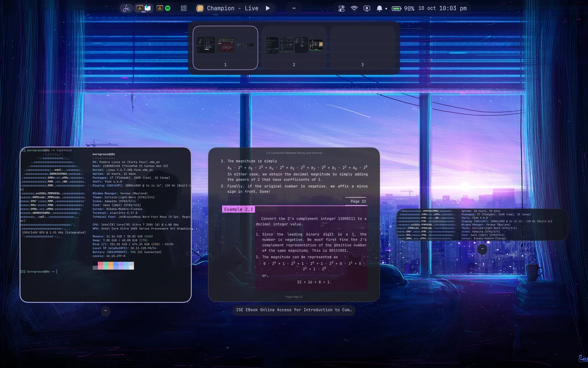The image size is (588, 368).
Task: Open the quick settings toggles icon
Action: coord(342,8)
